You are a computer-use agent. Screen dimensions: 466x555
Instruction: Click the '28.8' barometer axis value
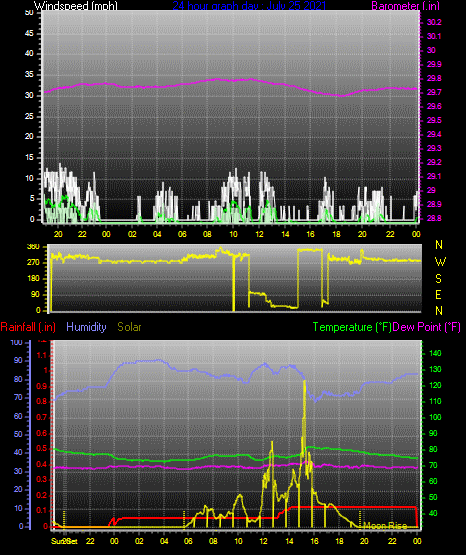coord(434,218)
